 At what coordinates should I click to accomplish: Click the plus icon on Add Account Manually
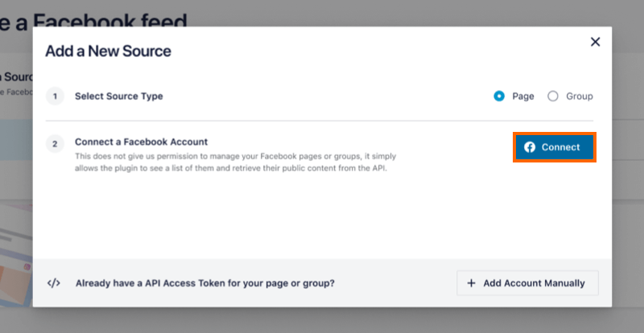pos(471,283)
